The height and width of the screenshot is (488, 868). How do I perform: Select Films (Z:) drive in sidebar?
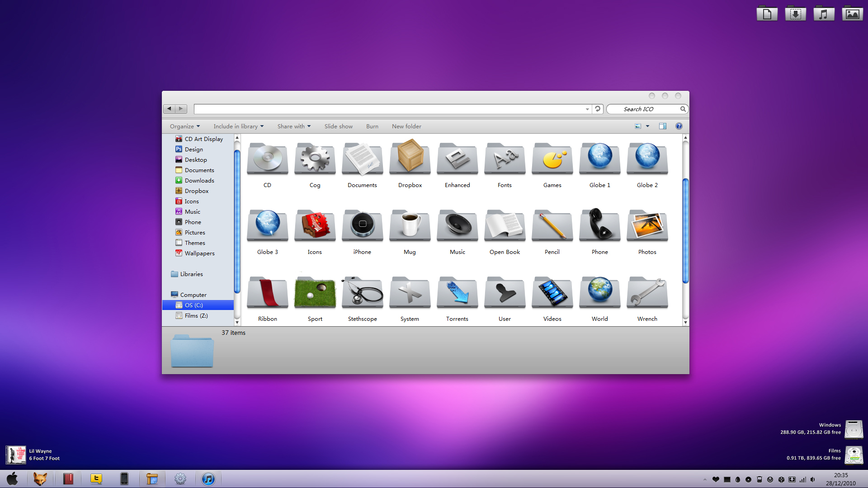192,315
